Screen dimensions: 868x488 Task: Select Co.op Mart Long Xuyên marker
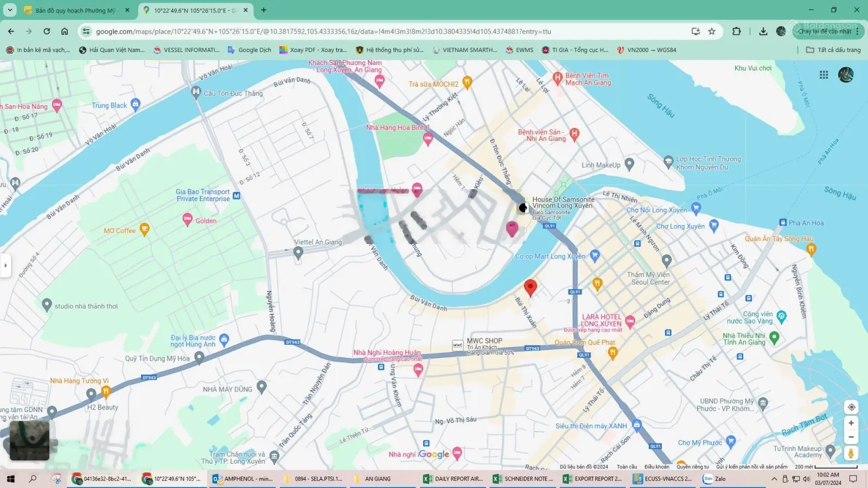tap(595, 255)
